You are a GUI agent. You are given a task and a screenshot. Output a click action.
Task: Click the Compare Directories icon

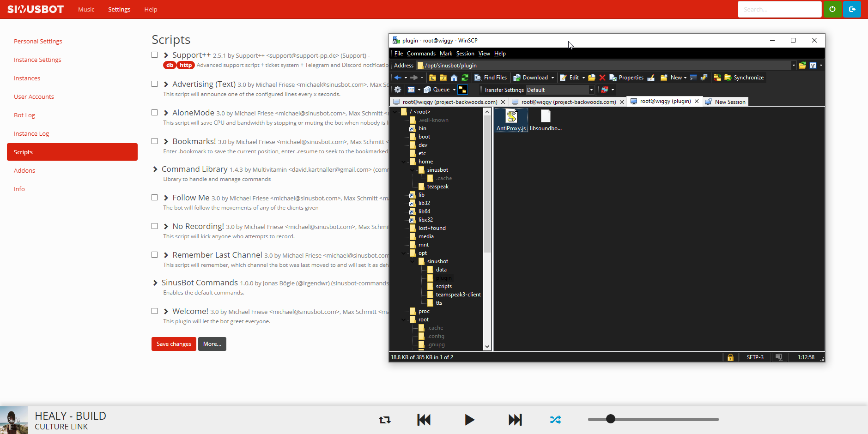click(717, 78)
